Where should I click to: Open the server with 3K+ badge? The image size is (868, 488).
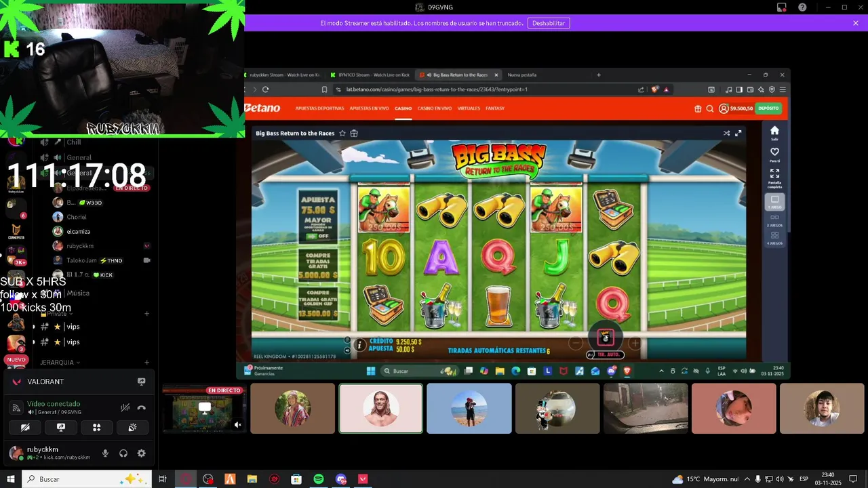pyautogui.click(x=16, y=254)
